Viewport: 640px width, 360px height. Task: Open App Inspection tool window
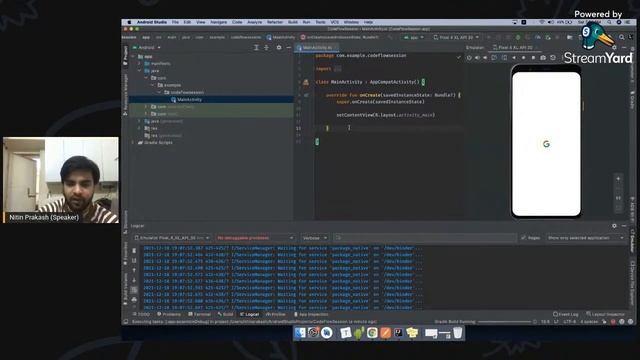tap(311, 314)
